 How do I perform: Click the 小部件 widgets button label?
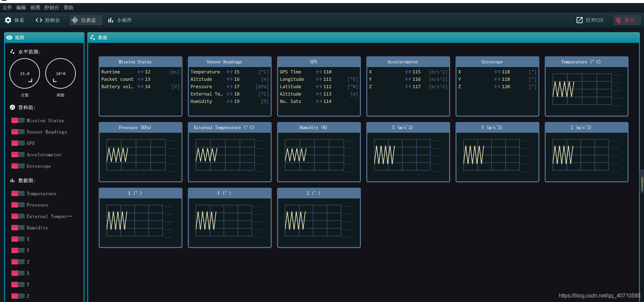(x=124, y=20)
